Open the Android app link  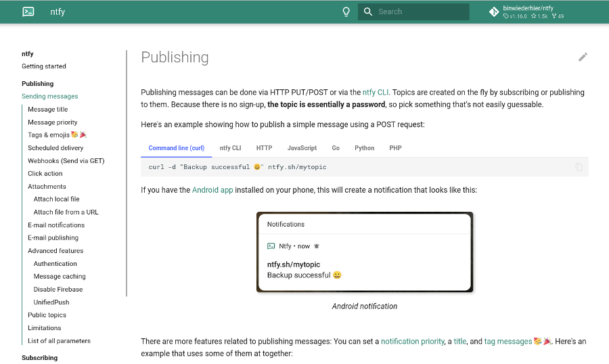pos(212,190)
